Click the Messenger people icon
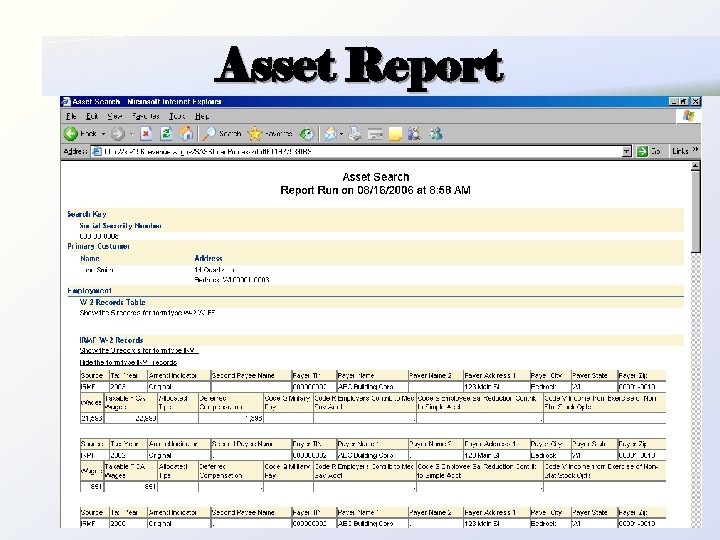720x540 pixels. pos(435,134)
